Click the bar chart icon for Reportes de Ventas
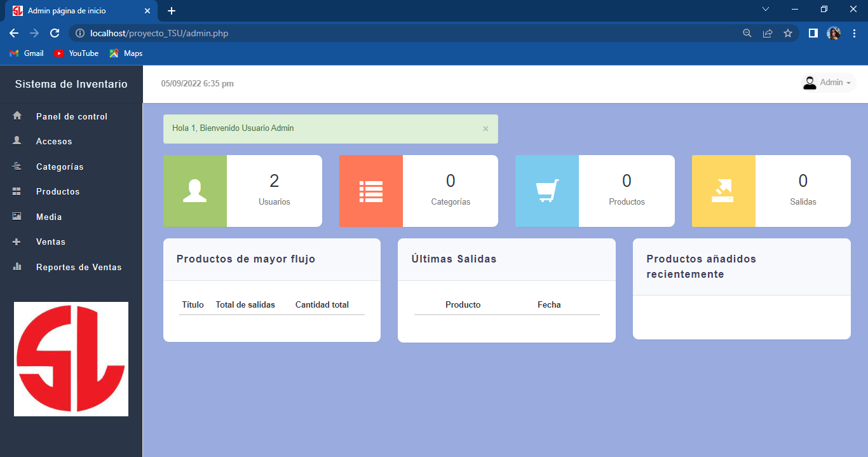 [17, 267]
